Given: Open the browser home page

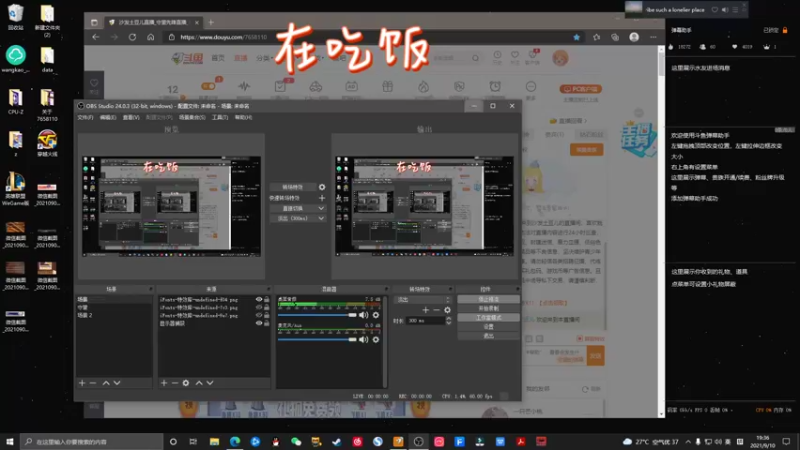Looking at the screenshot, I should pyautogui.click(x=151, y=37).
